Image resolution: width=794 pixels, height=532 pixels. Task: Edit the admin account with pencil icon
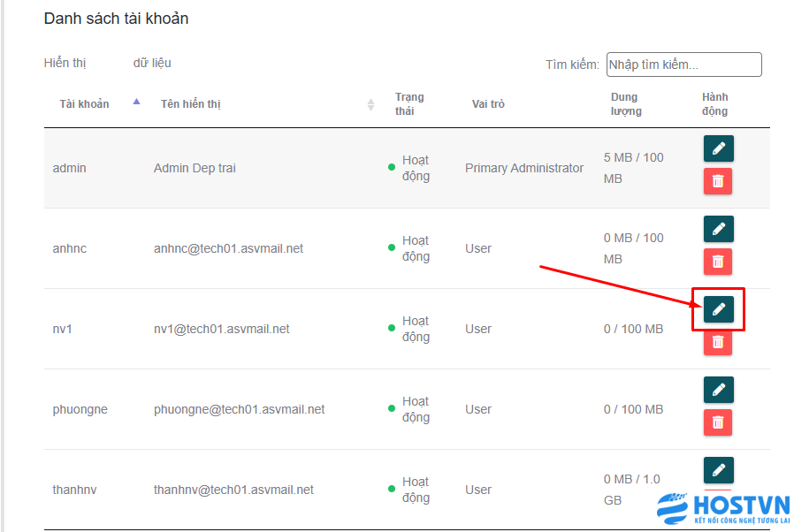718,148
